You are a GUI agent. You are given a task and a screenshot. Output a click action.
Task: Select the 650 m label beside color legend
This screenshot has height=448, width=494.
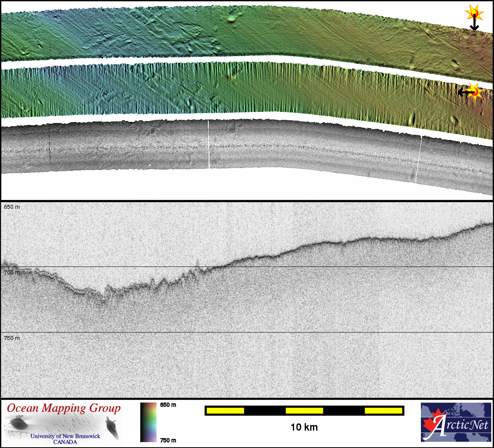pyautogui.click(x=168, y=405)
